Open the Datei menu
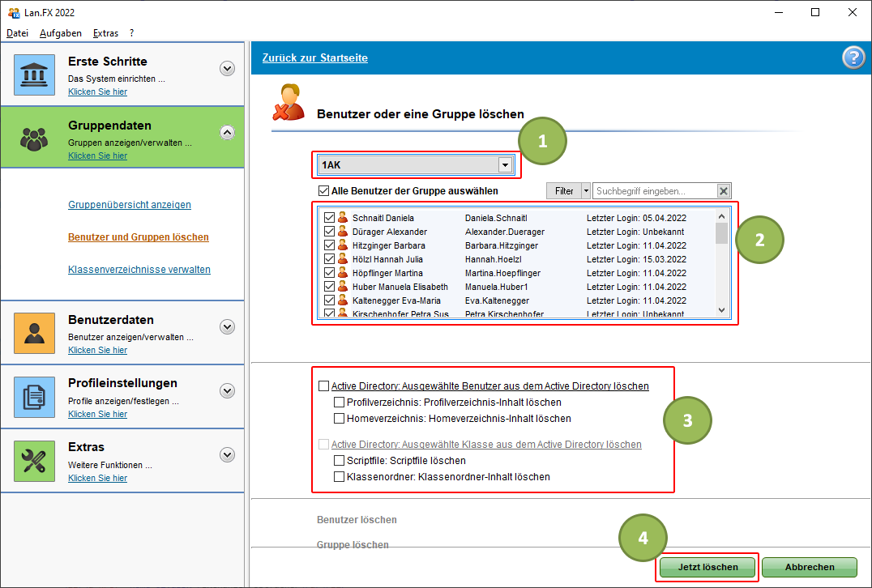Screen dimensions: 872x588 tap(17, 32)
